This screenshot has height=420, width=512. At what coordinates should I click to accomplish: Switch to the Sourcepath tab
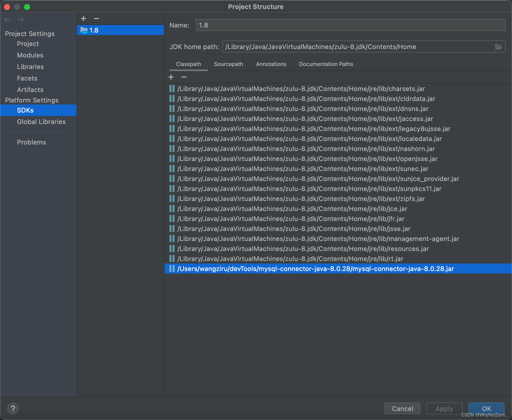point(228,64)
